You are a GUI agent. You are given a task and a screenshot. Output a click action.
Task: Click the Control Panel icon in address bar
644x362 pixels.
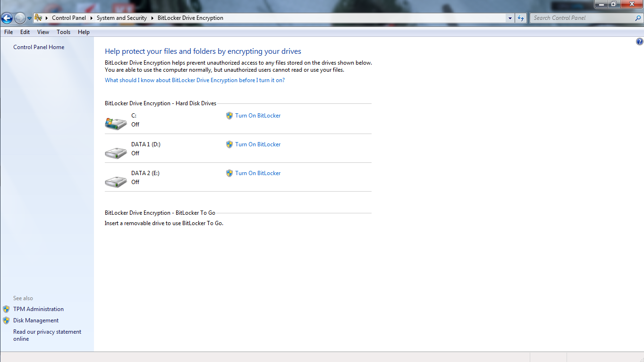click(x=39, y=18)
